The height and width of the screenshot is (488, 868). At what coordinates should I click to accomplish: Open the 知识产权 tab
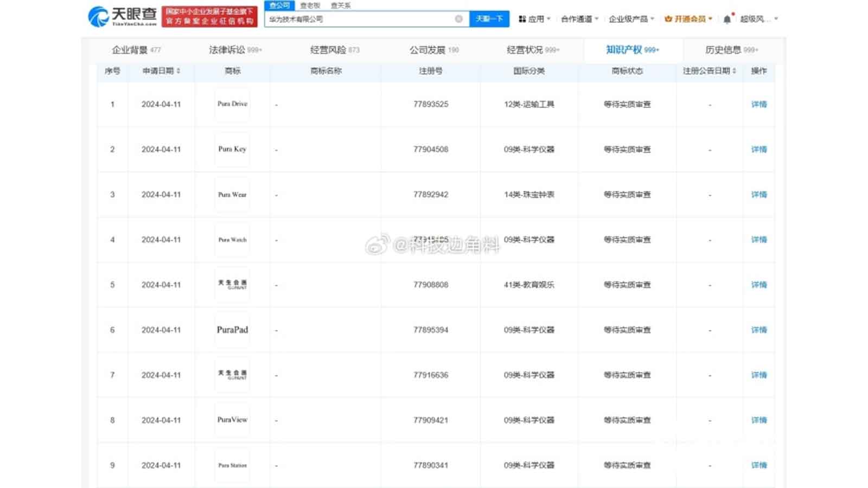[x=633, y=50]
